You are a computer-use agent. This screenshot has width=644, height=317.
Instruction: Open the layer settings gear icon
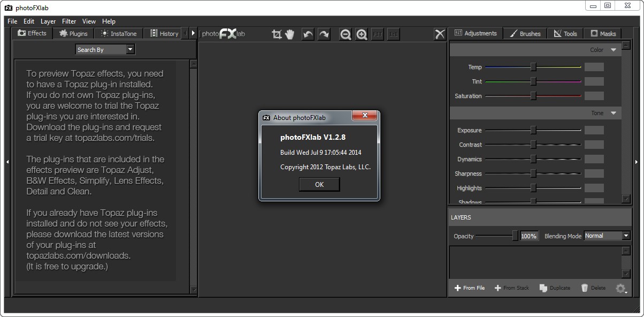620,288
